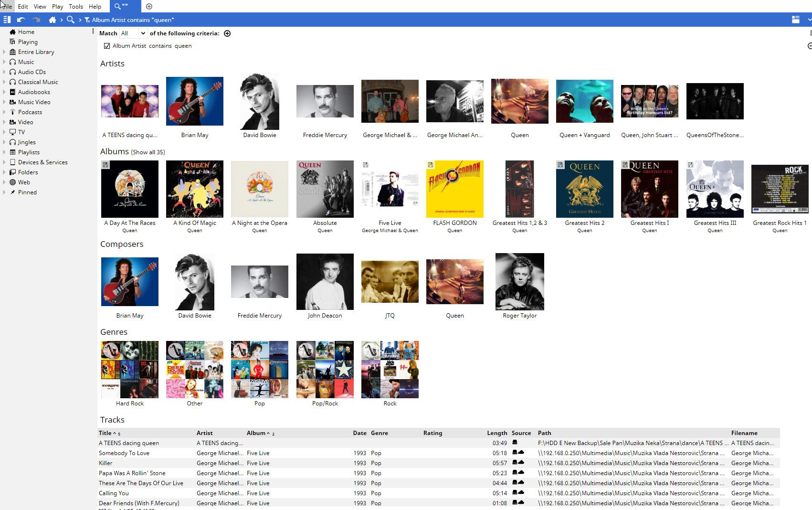Click the Home icon in the breadcrumb bar
812x510 pixels.
tap(53, 20)
